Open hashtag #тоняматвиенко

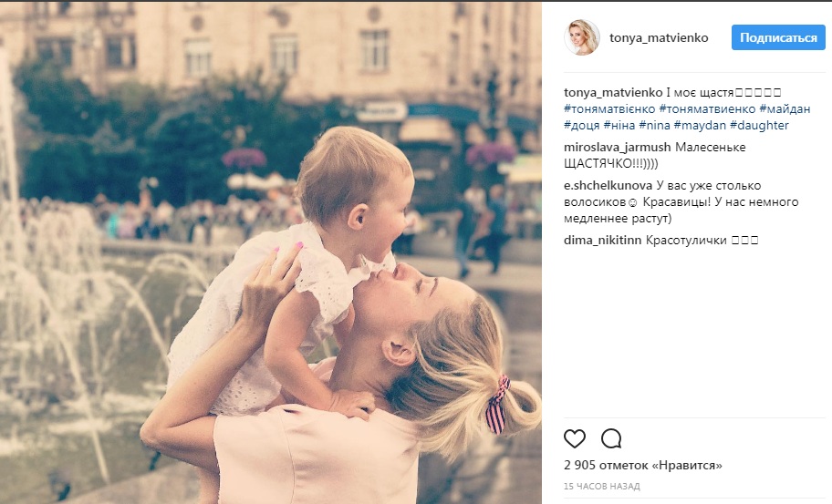[707, 109]
